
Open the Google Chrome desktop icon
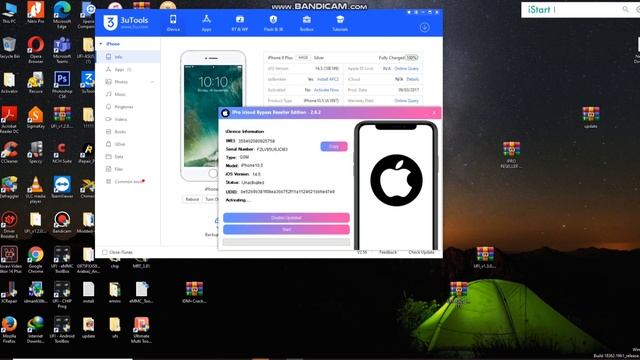coord(36,259)
